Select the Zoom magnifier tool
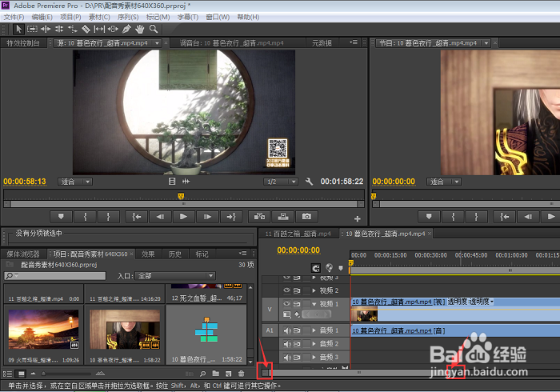 (x=154, y=29)
